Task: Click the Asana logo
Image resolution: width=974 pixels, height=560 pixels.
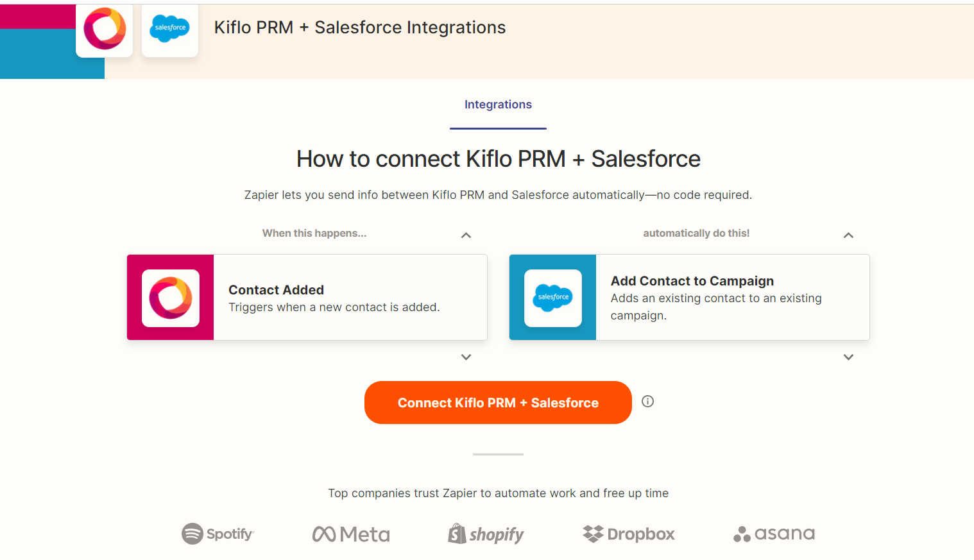Action: 774,534
